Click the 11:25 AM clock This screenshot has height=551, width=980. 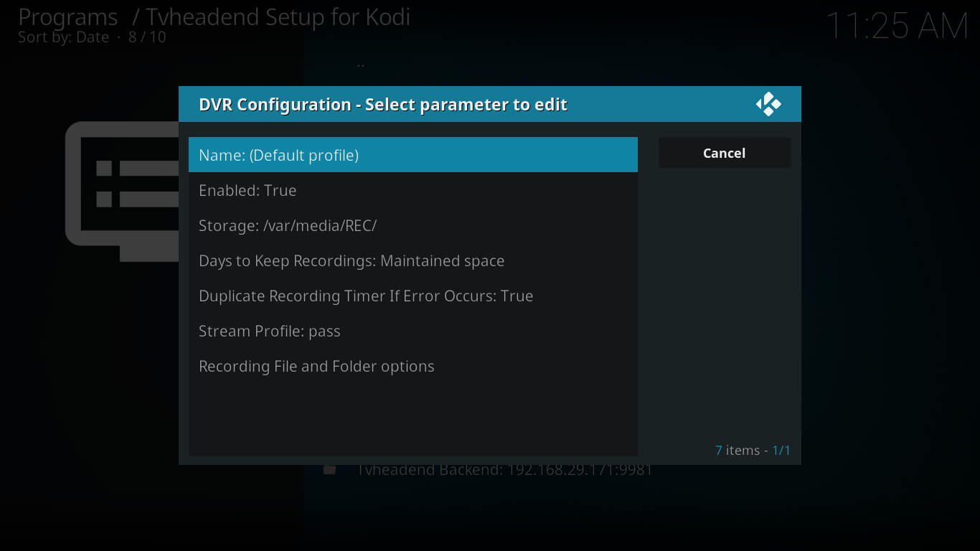coord(897,27)
